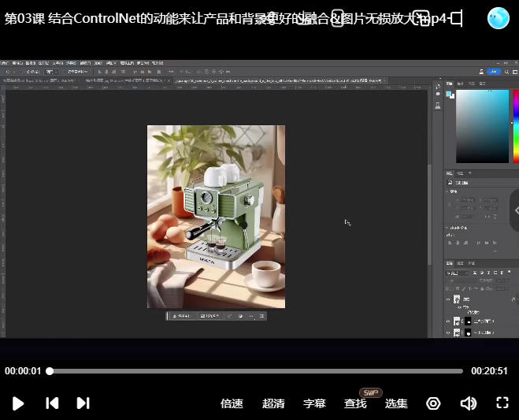Skip to the next video
Screen dimensions: 519x420
point(83,403)
